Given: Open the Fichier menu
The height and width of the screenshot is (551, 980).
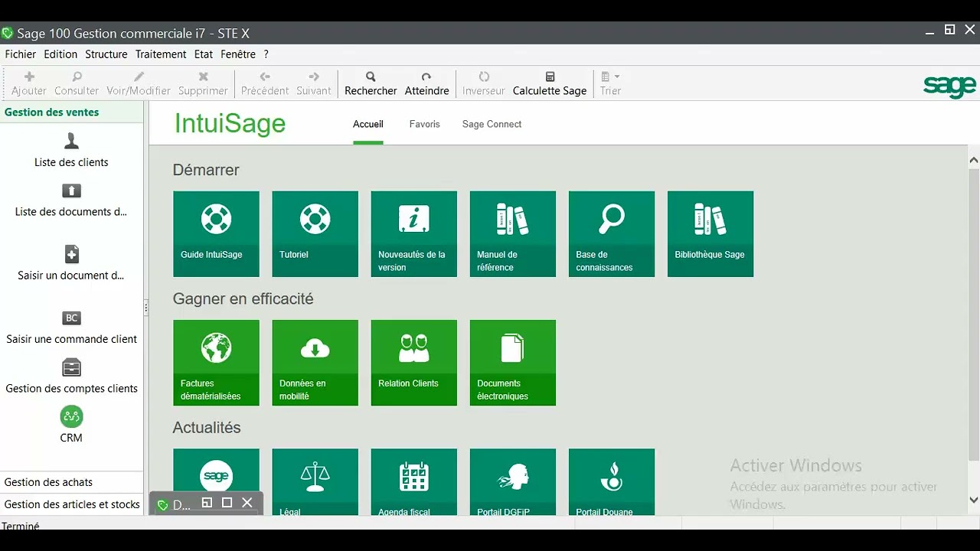Looking at the screenshot, I should click(x=21, y=54).
